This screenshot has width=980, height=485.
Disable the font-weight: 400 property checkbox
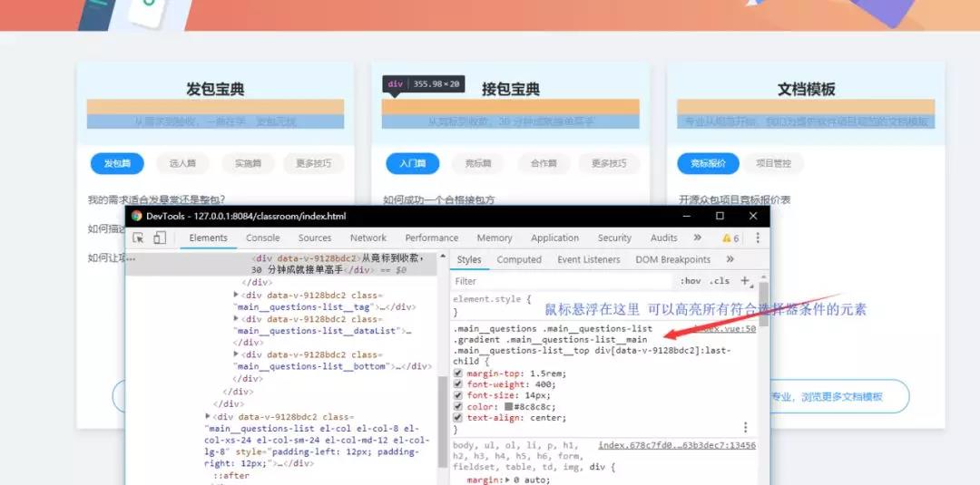(x=458, y=384)
